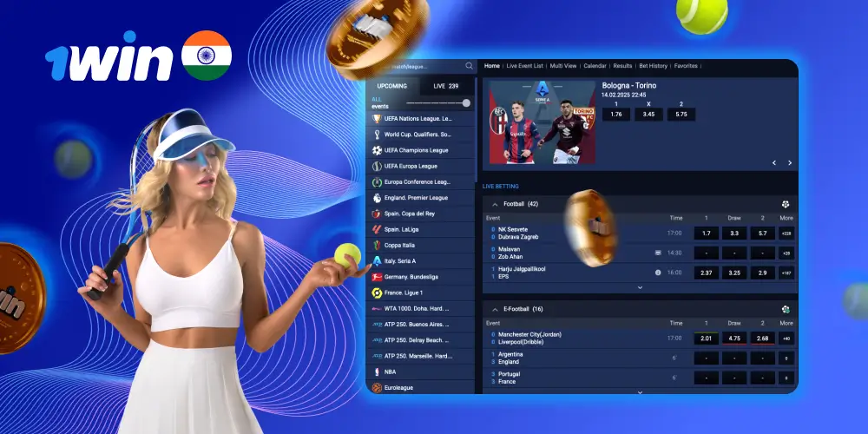
Task: Click the E-Football section ball icon
Action: tap(786, 309)
